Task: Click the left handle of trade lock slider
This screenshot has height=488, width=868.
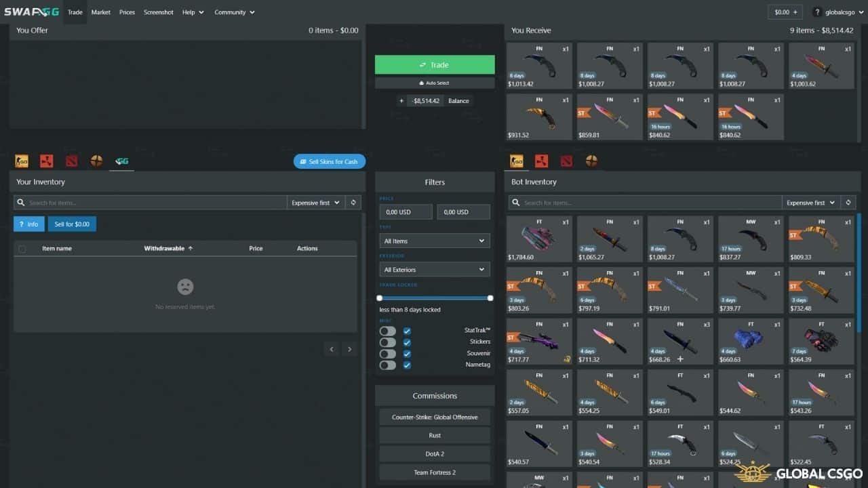Action: [x=380, y=298]
